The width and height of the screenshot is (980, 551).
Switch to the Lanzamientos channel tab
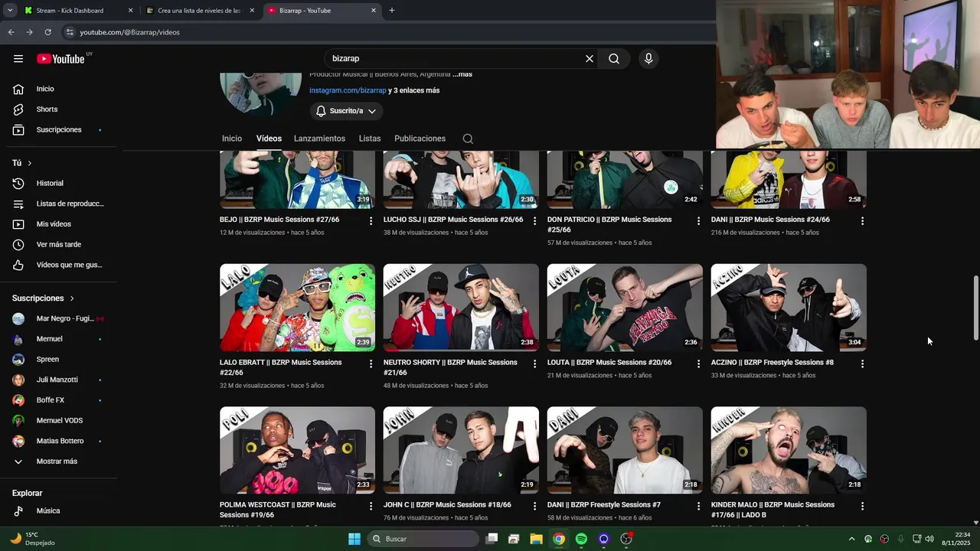point(319,139)
